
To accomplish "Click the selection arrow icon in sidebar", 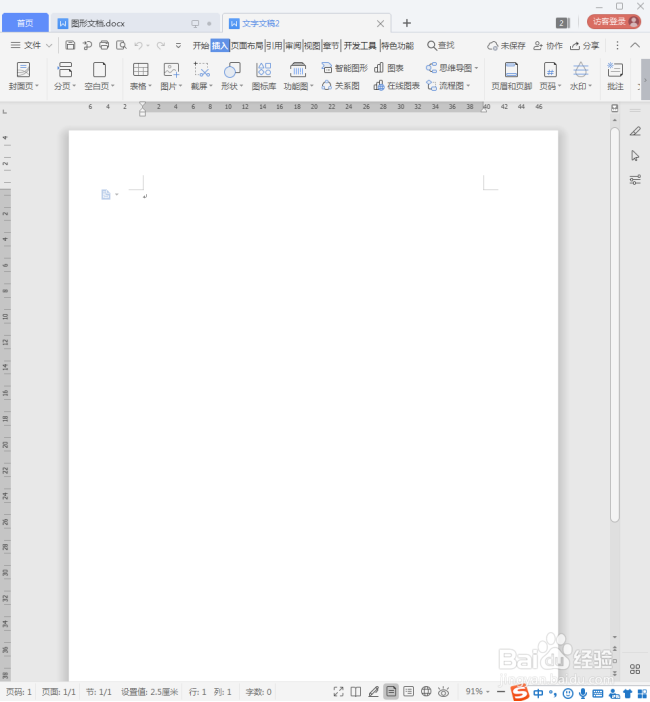I will pos(635,156).
